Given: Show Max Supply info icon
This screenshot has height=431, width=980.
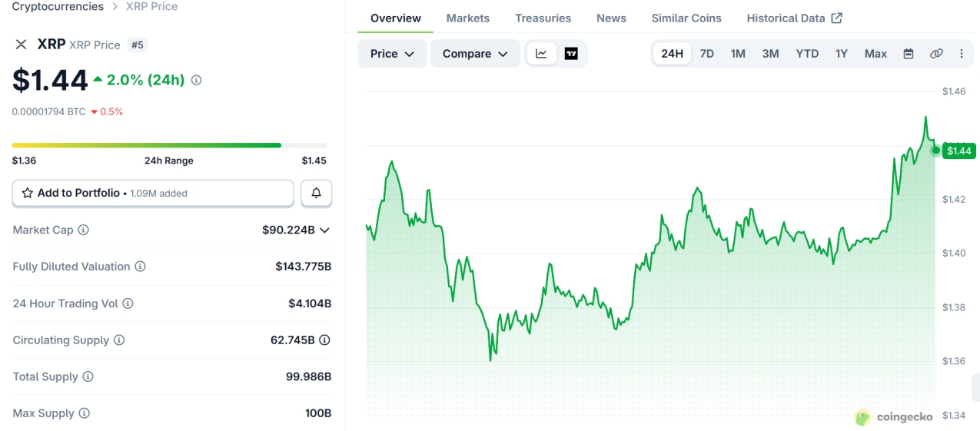Looking at the screenshot, I should tap(84, 413).
